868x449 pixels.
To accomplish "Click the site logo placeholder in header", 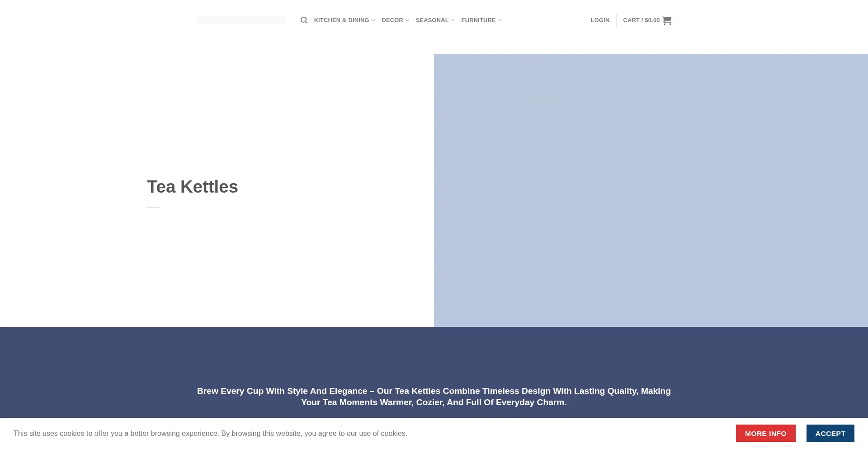I will [x=241, y=20].
